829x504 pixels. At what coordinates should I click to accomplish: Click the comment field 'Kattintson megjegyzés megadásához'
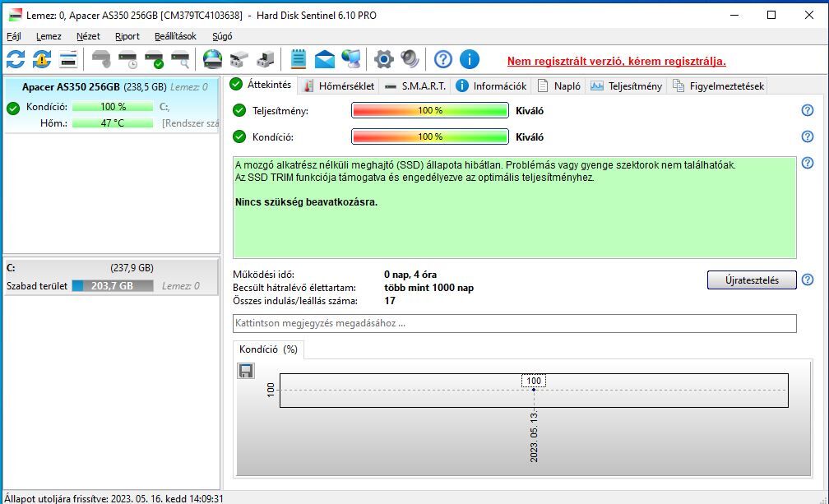(x=515, y=323)
